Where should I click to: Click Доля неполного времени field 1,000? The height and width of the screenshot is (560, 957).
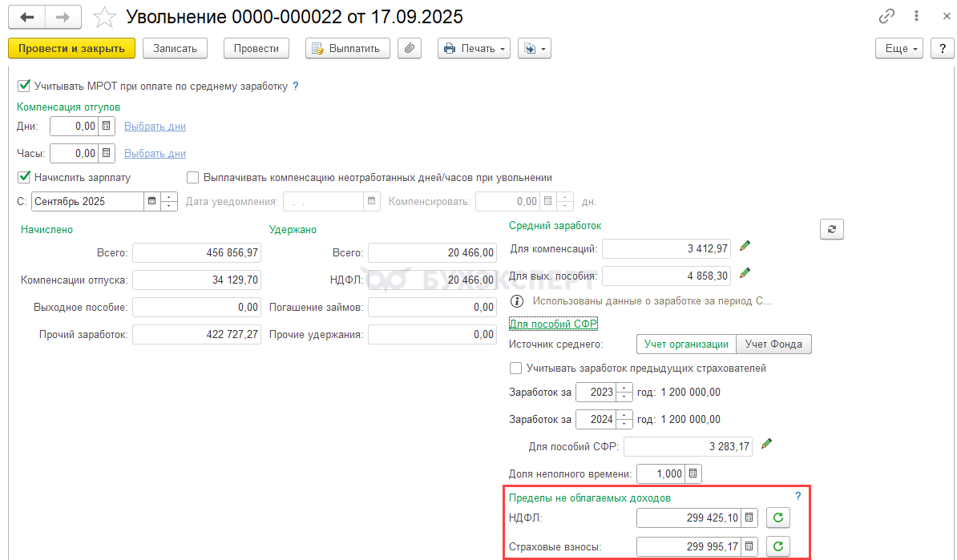pos(661,473)
